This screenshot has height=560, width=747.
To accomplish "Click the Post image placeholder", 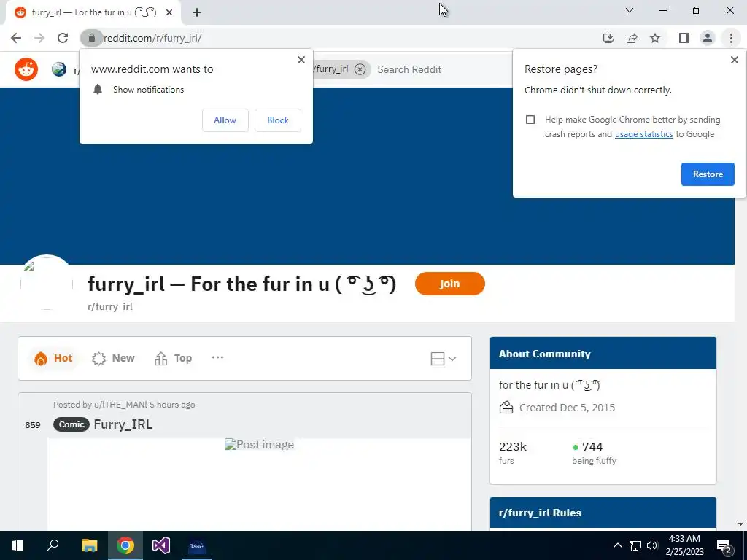I will pos(259,444).
